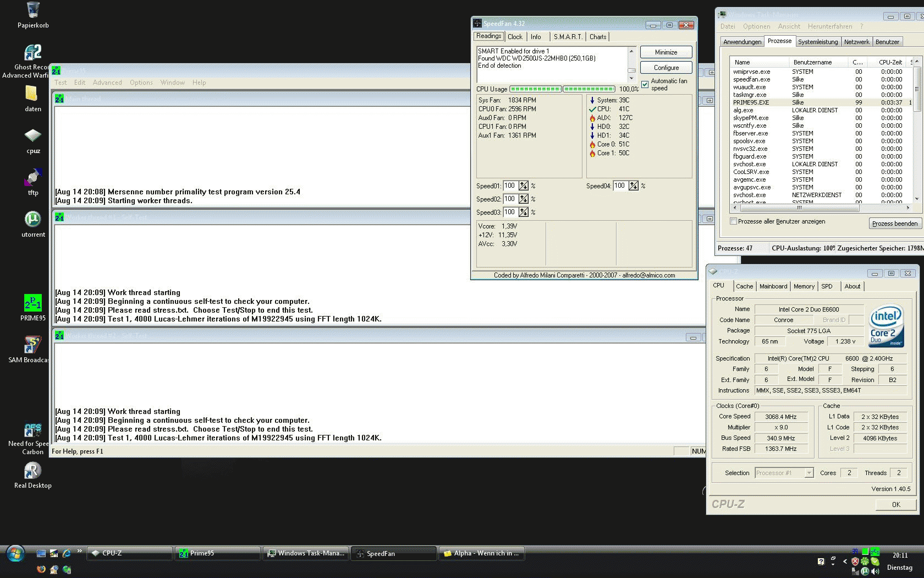924x578 pixels.
Task: Switch to Task Manager Anwendungen tab
Action: [742, 42]
